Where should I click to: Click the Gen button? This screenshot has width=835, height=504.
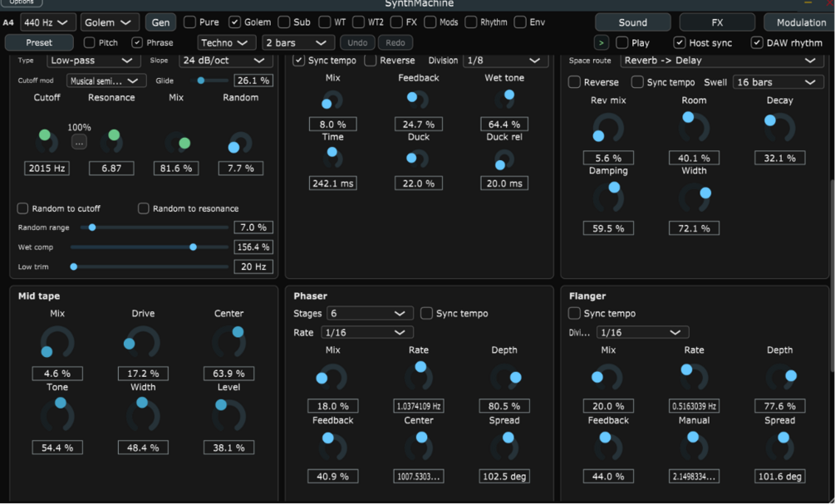160,22
